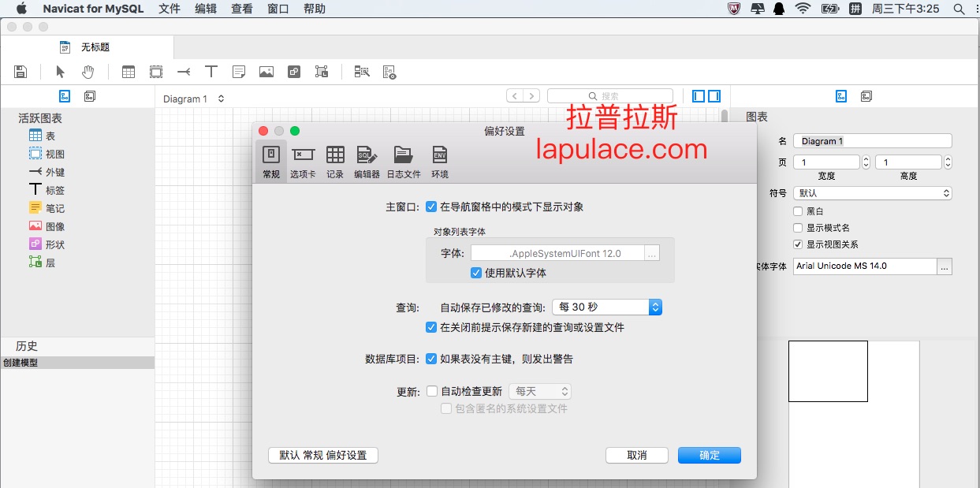The image size is (980, 488).
Task: Click the 搜索 search field
Action: tap(610, 96)
